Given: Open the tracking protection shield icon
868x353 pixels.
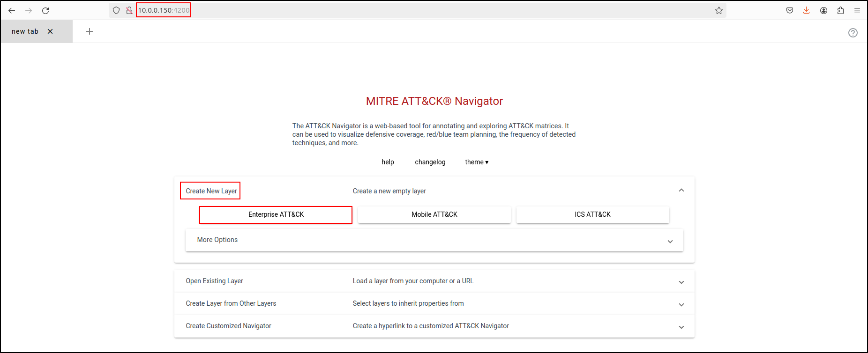Looking at the screenshot, I should pos(116,10).
